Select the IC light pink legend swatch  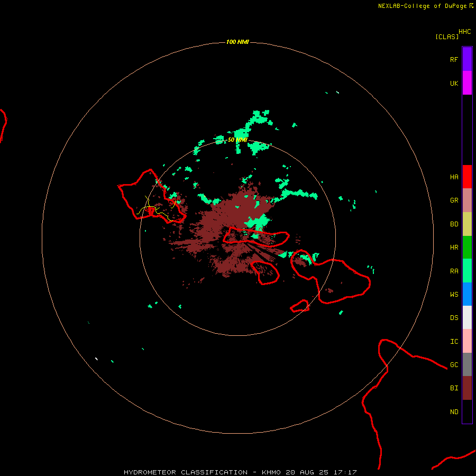pyautogui.click(x=467, y=341)
